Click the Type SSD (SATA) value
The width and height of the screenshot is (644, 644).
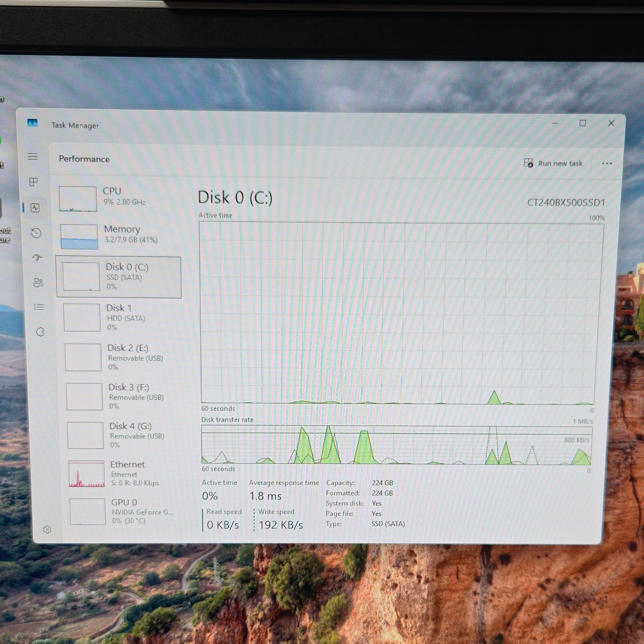[388, 524]
